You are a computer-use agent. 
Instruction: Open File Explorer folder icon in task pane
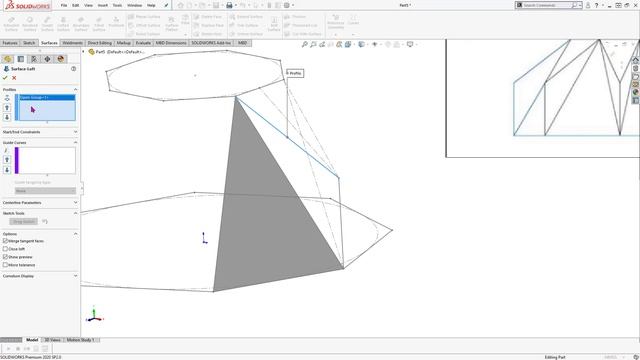636,76
